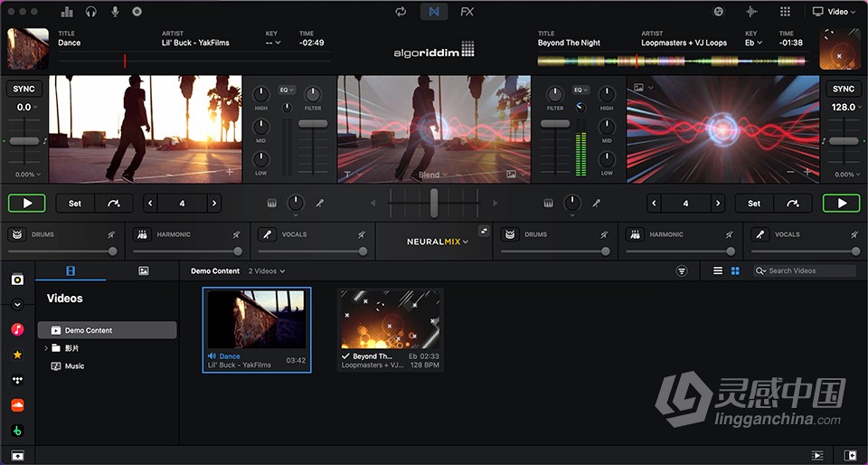Open the Beatsource sidebar icon
Viewport: 868px width, 465px height.
tap(18, 431)
